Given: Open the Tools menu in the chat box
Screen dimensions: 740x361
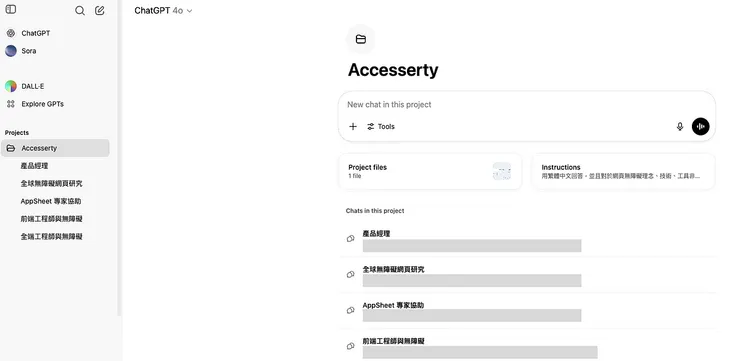Looking at the screenshot, I should [380, 126].
